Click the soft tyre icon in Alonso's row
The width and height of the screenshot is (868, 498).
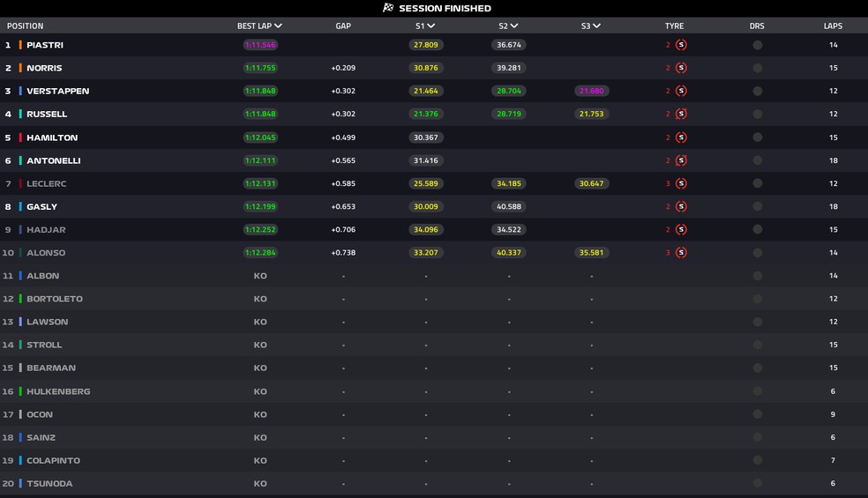682,252
